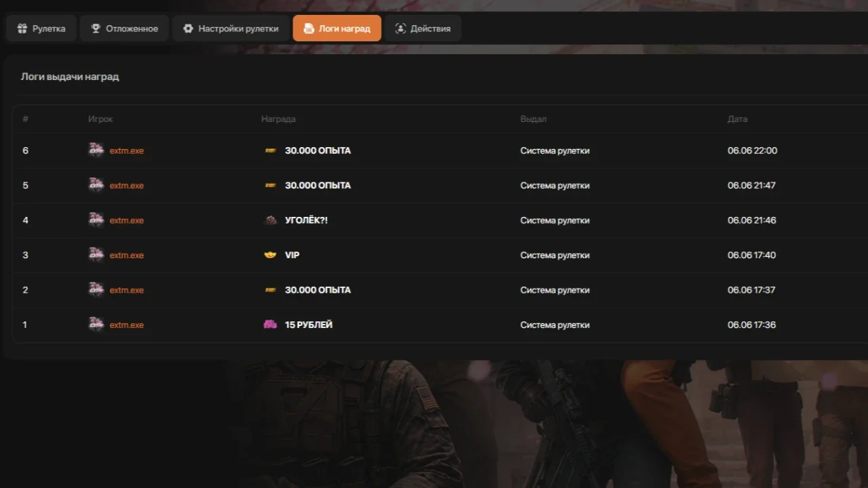This screenshot has width=868, height=488.
Task: Select the VIP reward text
Action: coord(292,255)
